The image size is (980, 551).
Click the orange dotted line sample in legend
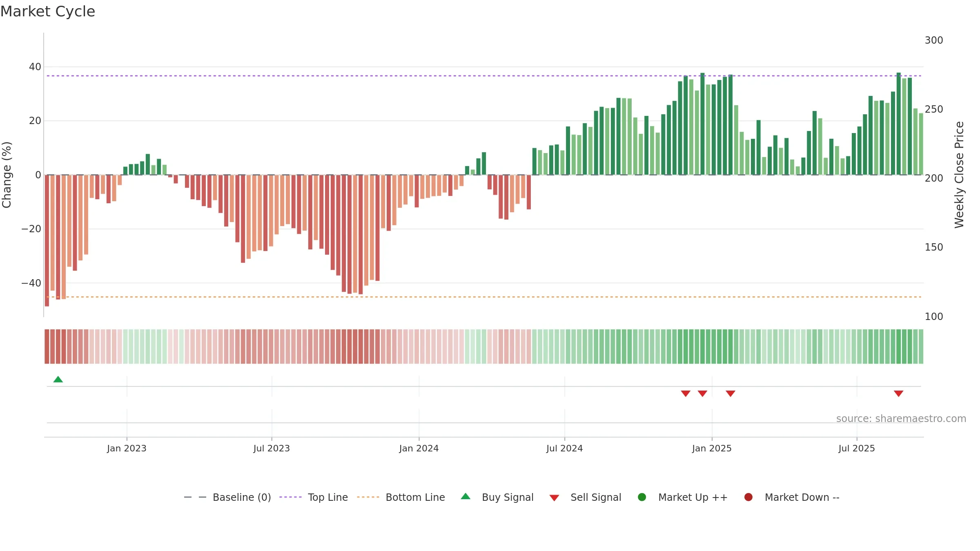point(368,497)
